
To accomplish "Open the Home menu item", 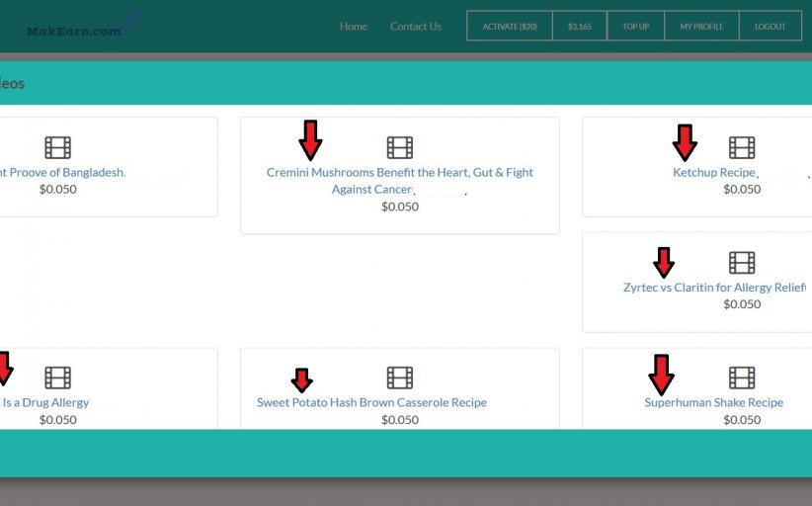I will click(x=354, y=27).
